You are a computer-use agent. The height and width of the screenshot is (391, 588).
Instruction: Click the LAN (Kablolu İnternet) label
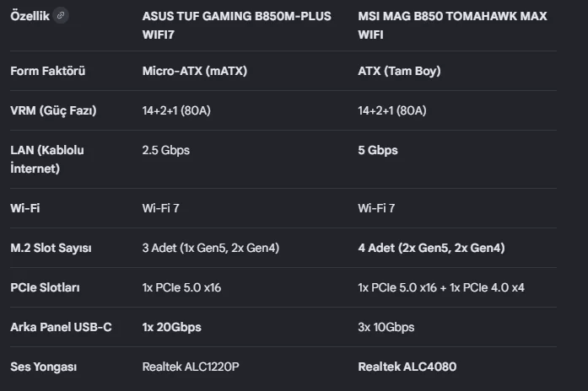(47, 159)
